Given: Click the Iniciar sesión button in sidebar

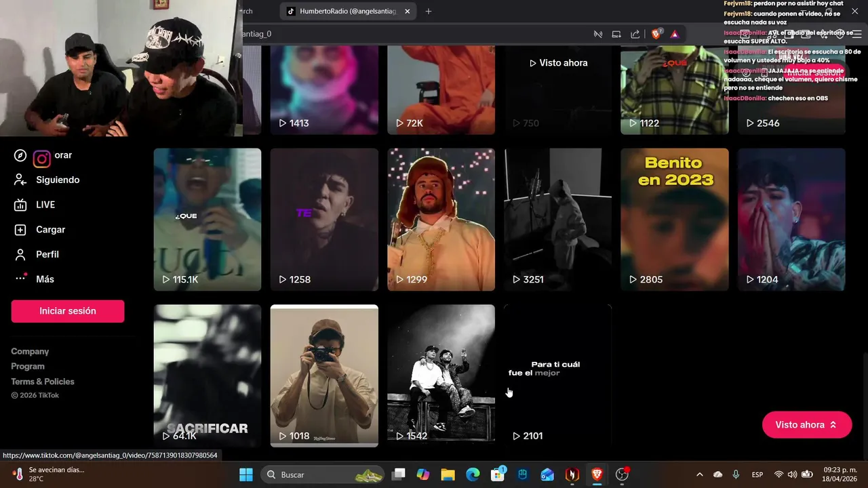Looking at the screenshot, I should click(68, 311).
